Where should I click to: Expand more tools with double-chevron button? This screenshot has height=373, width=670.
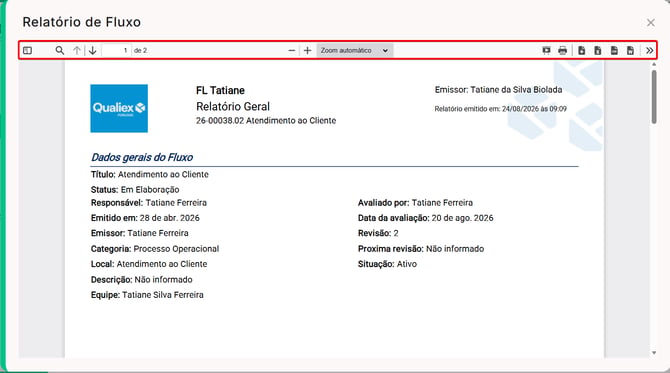coord(649,50)
